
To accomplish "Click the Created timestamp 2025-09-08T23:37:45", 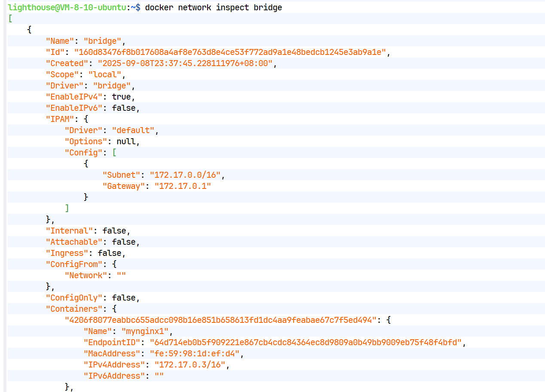I will coord(185,63).
